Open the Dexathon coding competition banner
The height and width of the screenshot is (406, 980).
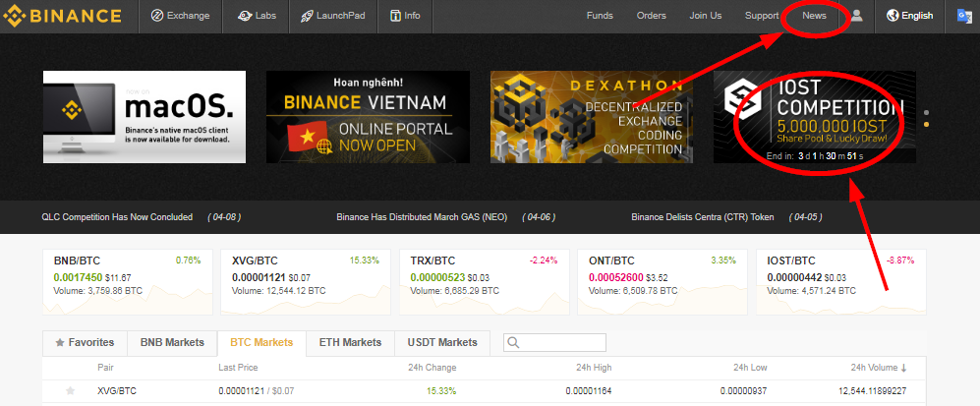click(x=592, y=117)
